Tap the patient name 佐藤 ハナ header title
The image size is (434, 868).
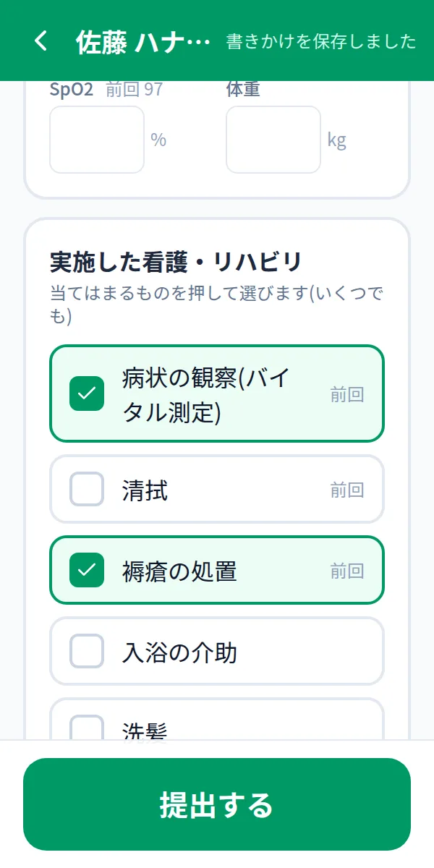(142, 42)
